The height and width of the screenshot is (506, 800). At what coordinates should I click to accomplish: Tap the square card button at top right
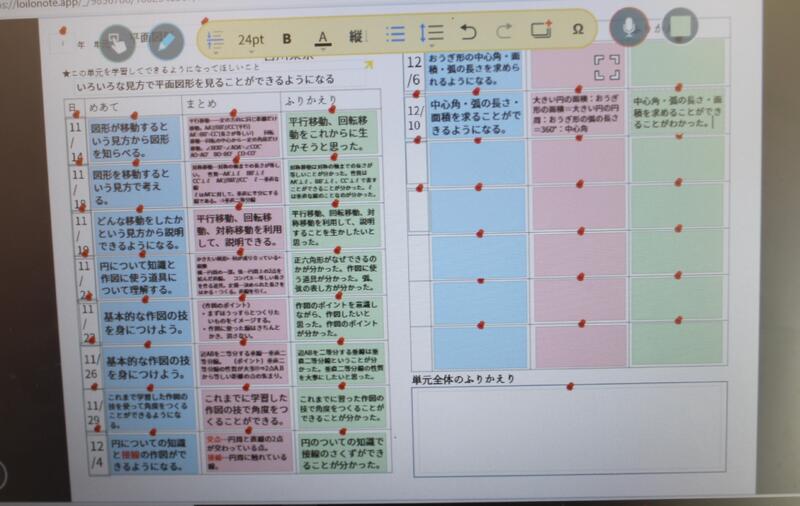[x=680, y=26]
